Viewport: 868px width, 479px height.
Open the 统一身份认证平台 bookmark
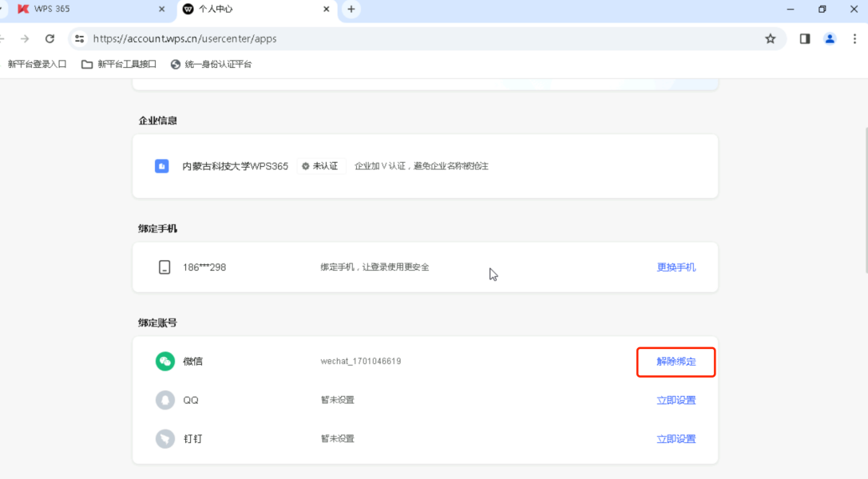(212, 64)
